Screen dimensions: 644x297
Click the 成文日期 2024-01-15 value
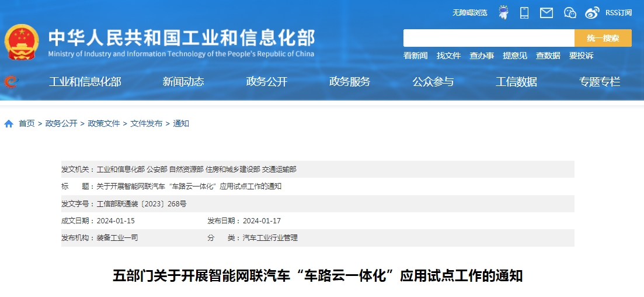pyautogui.click(x=116, y=221)
